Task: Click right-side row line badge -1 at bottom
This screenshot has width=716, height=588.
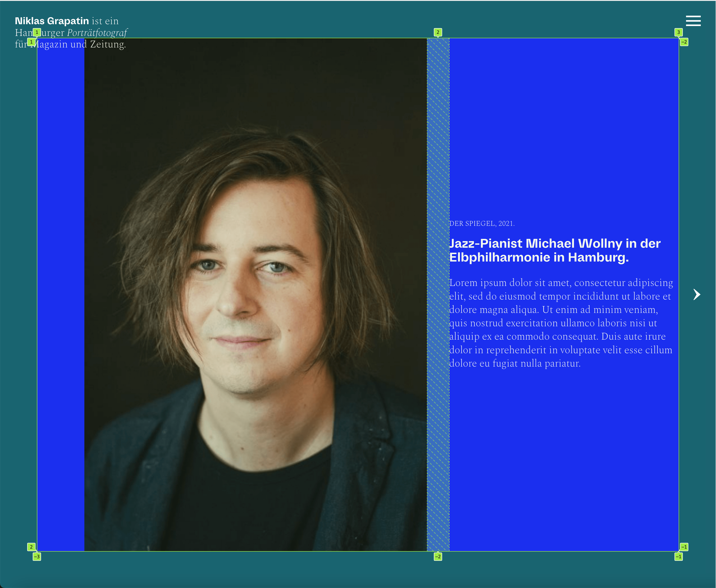Action: pos(684,547)
